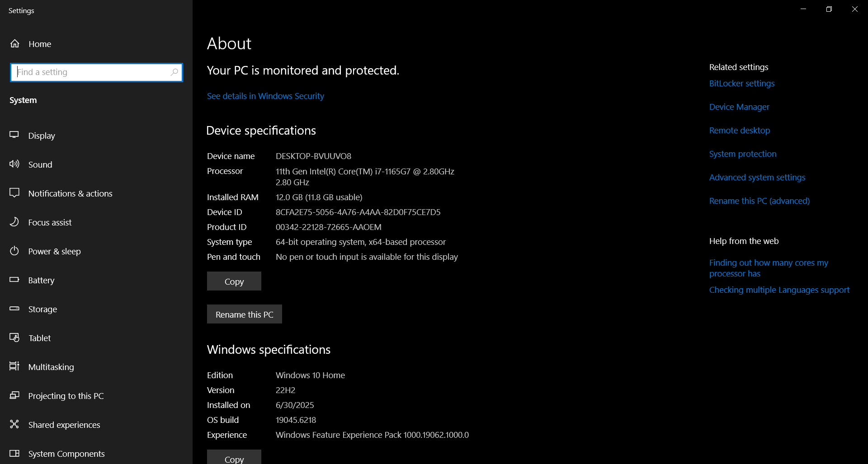The image size is (868, 464).
Task: Open See details in Windows Security link
Action: (x=265, y=96)
